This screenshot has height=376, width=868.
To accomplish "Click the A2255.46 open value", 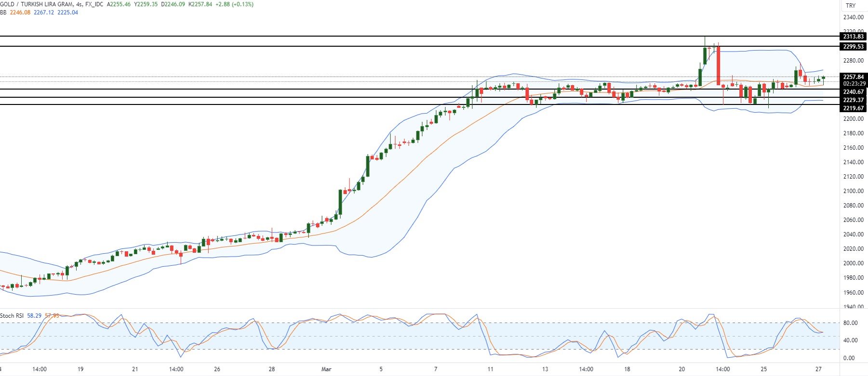I will click(x=119, y=4).
